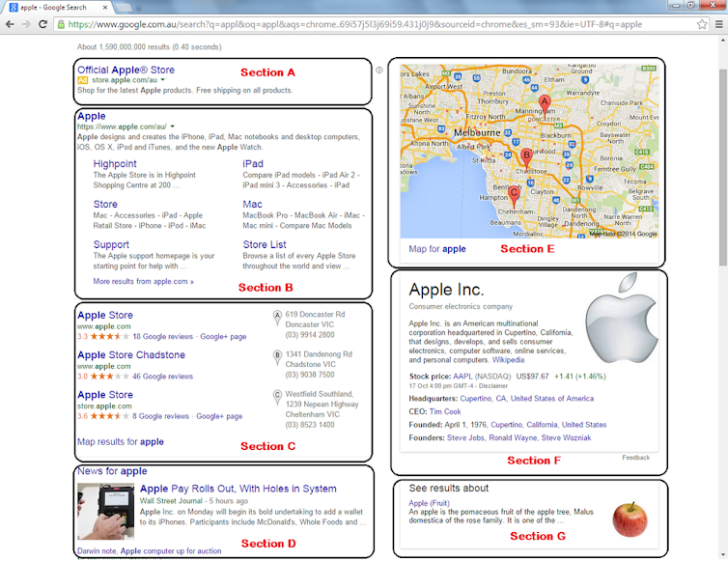Click marker B beside 1341 Dandenong Rd
Viewport: 728px width, 561px height.
tap(277, 357)
